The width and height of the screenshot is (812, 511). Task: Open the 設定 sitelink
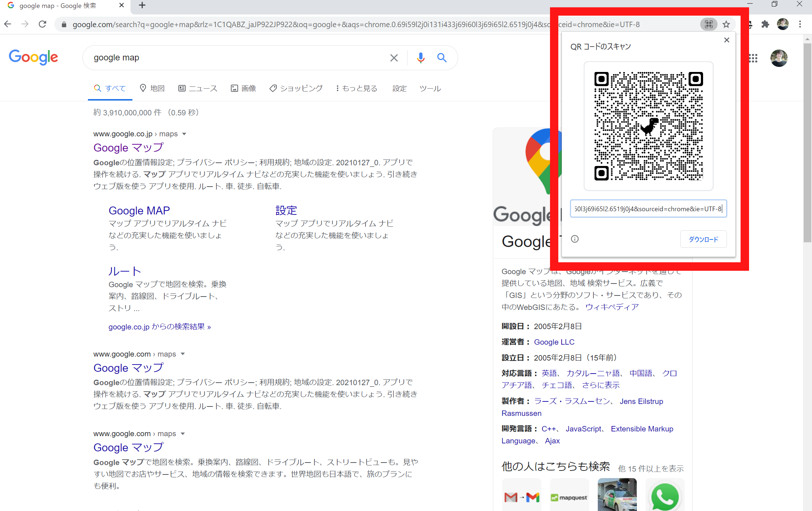point(286,210)
